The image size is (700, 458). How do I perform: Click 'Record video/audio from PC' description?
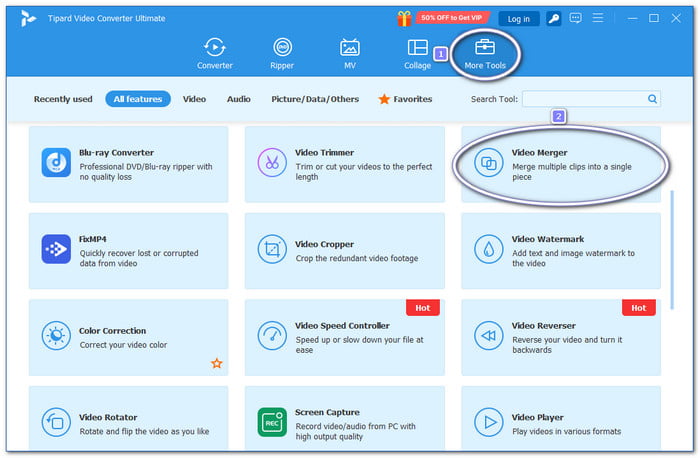click(355, 432)
